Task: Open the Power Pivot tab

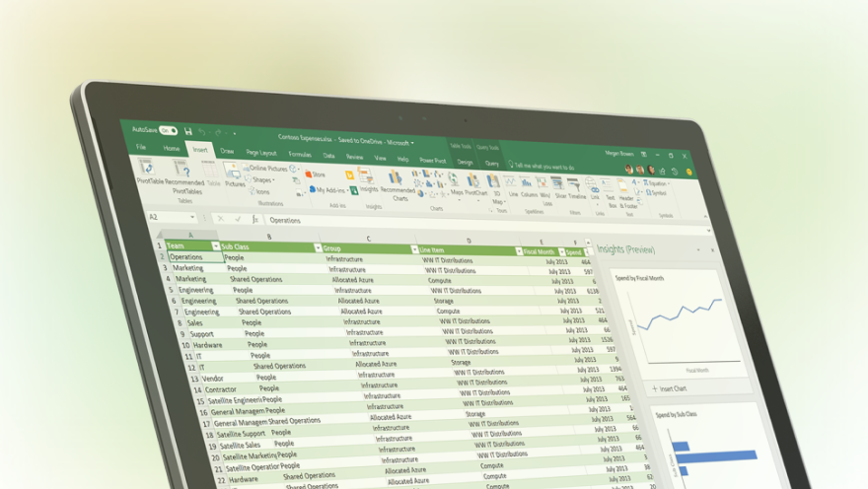Action: pyautogui.click(x=432, y=160)
